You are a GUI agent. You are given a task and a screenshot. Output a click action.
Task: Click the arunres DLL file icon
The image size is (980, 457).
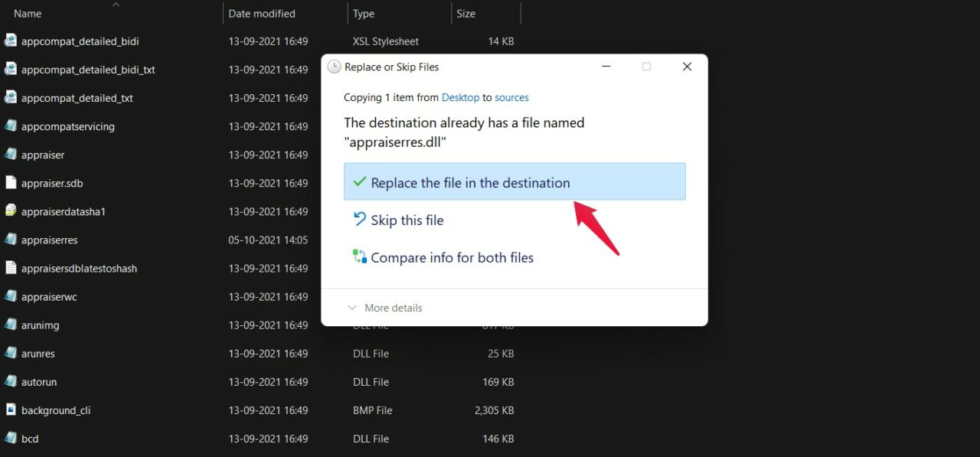pyautogui.click(x=11, y=353)
